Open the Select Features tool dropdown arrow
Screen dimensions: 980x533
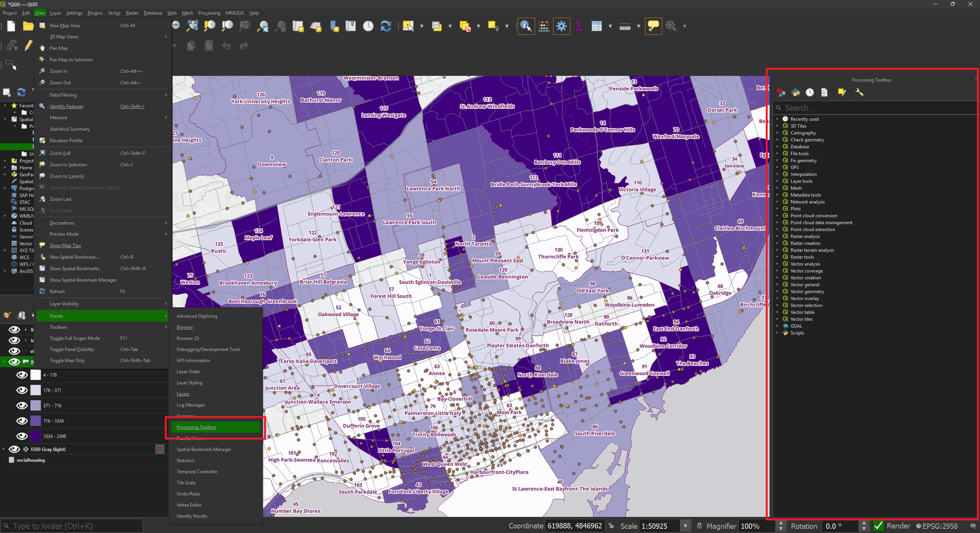click(422, 26)
